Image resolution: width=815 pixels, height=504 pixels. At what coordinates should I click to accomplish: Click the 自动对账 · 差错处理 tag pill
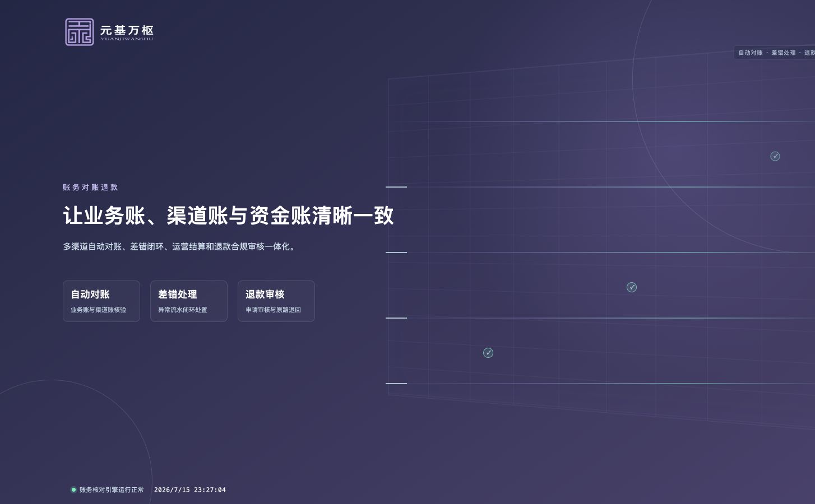tap(775, 53)
